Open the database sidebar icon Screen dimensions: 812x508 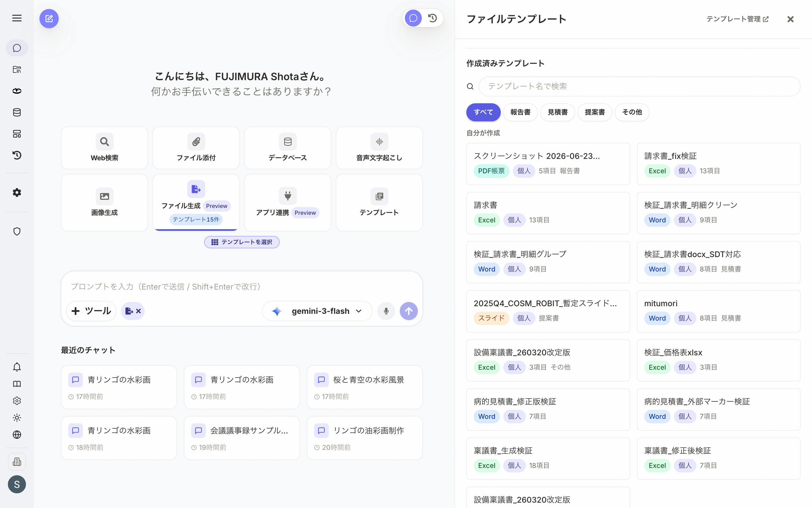click(x=17, y=112)
